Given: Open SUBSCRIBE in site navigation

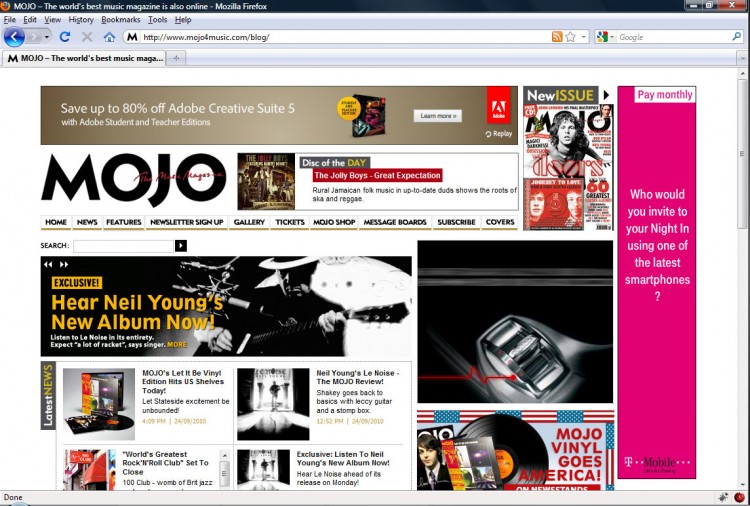Looking at the screenshot, I should point(456,222).
